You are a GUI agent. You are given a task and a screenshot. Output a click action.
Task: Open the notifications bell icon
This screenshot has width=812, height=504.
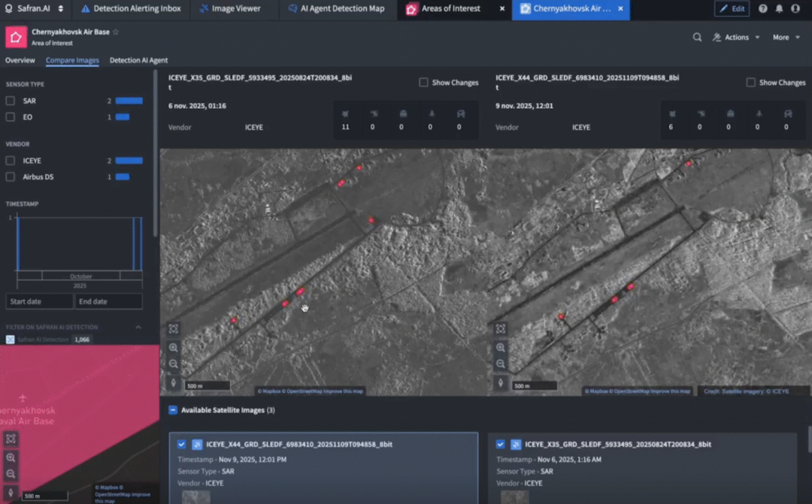(779, 9)
